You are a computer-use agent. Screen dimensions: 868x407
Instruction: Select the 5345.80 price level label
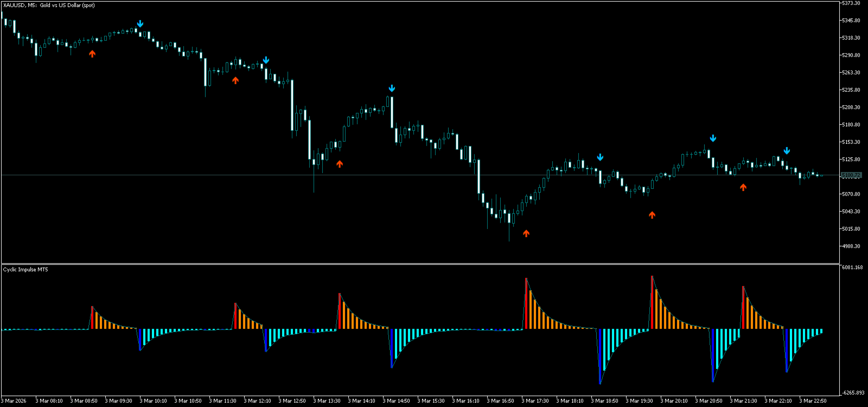(x=851, y=21)
